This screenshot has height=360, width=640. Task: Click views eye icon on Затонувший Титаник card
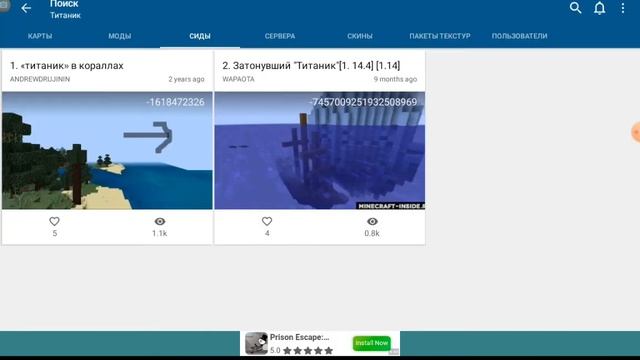(372, 221)
